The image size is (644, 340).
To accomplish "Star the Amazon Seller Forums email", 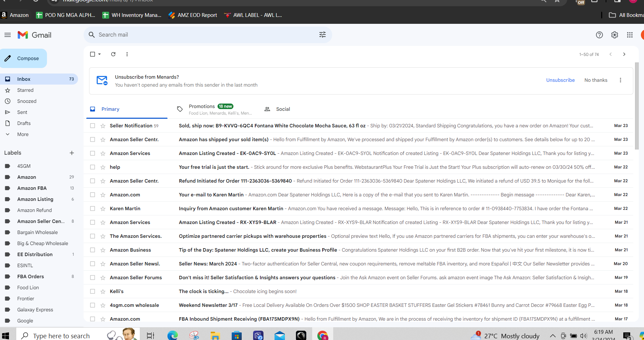I will coord(103,278).
